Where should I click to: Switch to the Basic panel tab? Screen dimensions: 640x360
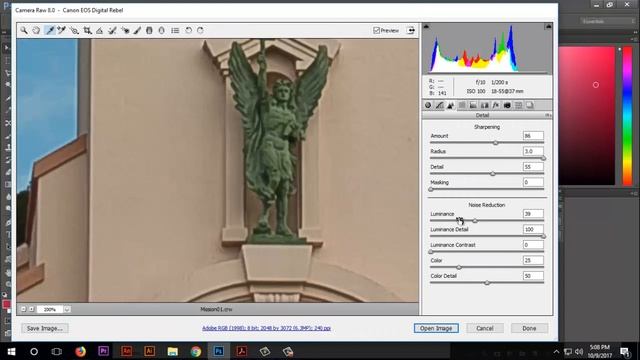point(428,105)
